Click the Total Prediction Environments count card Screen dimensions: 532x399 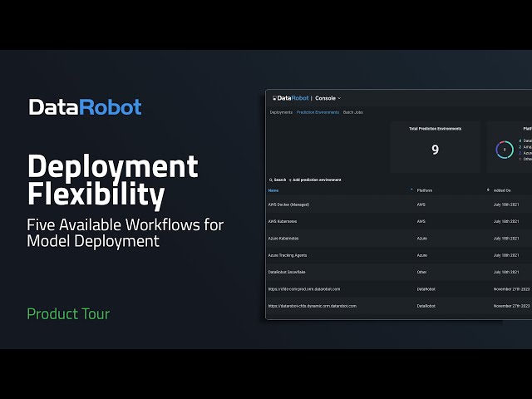[x=435, y=146]
